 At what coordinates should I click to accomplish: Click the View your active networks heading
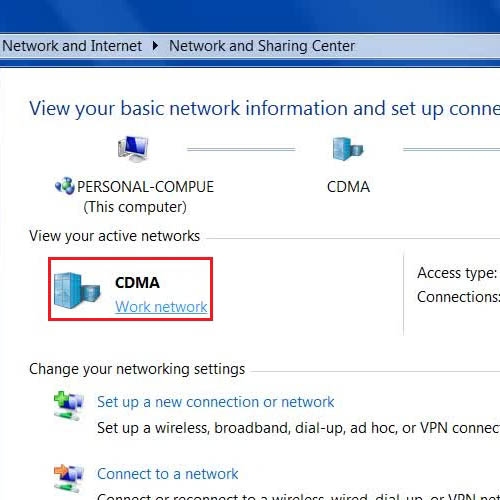(114, 236)
